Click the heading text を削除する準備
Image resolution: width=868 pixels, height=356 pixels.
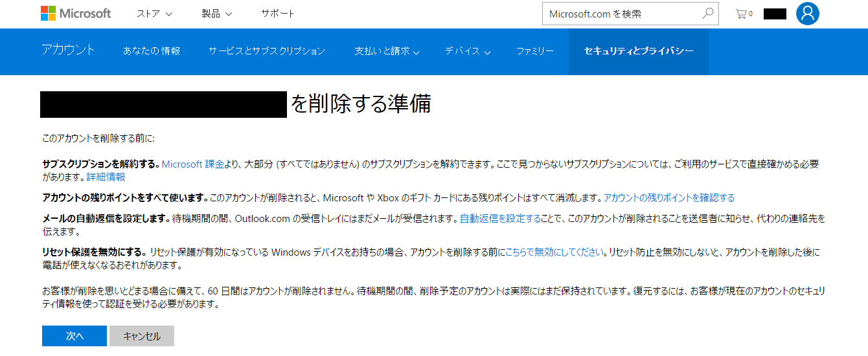pyautogui.click(x=361, y=104)
